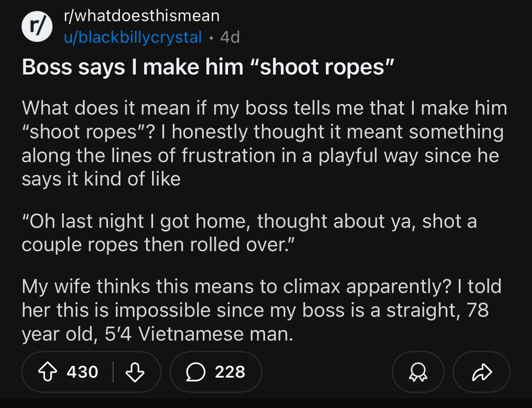Click the comment speech bubble icon
This screenshot has height=408, width=532.
(195, 372)
